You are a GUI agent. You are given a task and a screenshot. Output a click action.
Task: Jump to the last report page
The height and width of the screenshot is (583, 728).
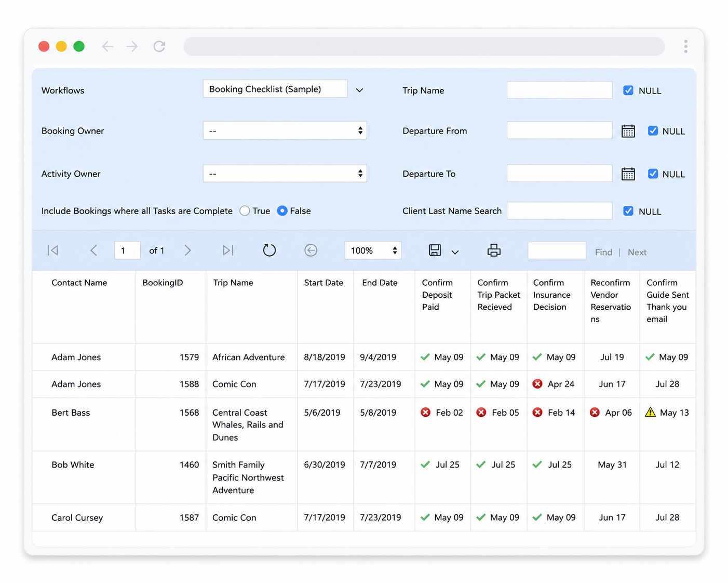[x=228, y=250]
